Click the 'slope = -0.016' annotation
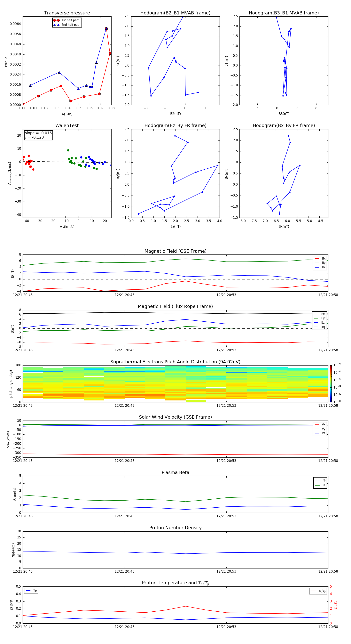Image resolution: width=351 pixels, height=644 pixels. pyautogui.click(x=38, y=133)
